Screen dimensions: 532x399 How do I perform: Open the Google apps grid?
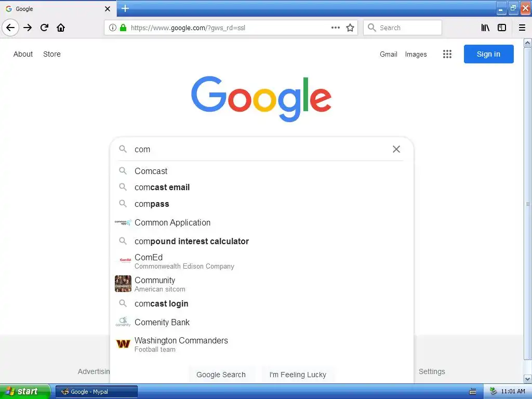coord(447,54)
